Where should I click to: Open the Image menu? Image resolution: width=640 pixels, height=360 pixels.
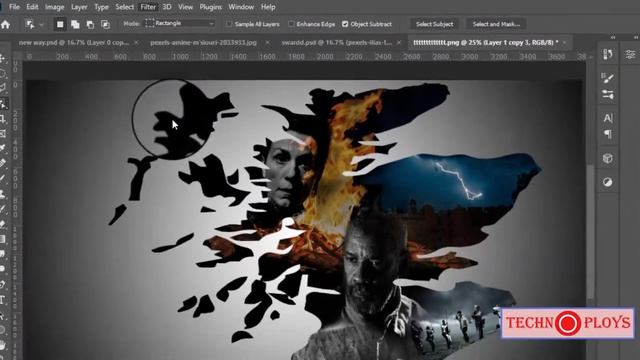55,7
